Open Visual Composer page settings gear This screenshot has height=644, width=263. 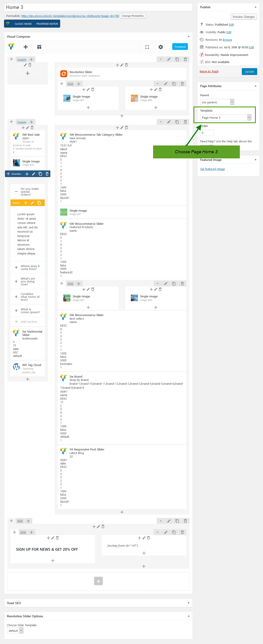tap(161, 47)
